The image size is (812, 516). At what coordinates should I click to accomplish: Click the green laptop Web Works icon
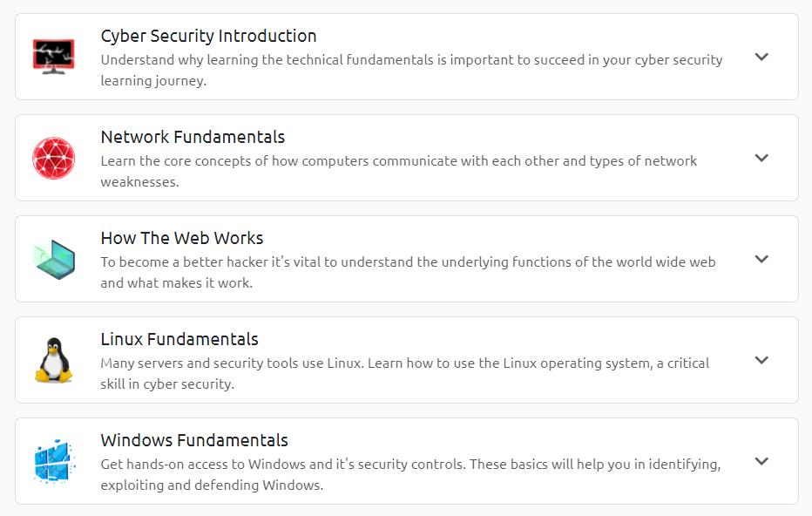(53, 259)
